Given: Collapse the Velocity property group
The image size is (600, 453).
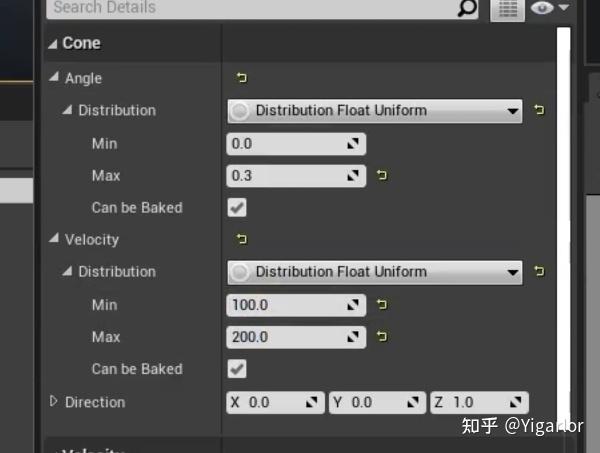Looking at the screenshot, I should 54,240.
